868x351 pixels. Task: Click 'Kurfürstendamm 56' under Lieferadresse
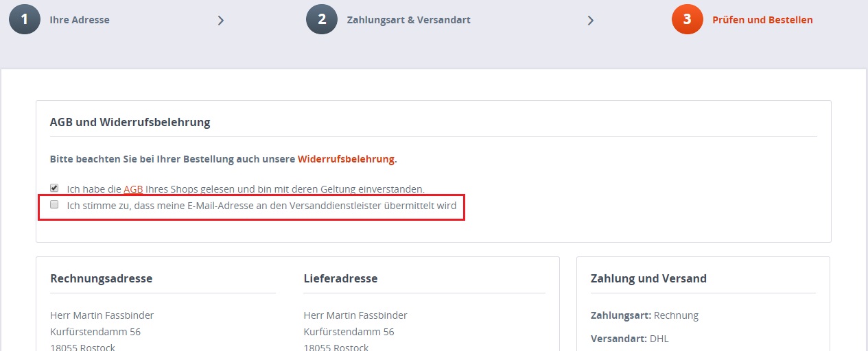(349, 332)
